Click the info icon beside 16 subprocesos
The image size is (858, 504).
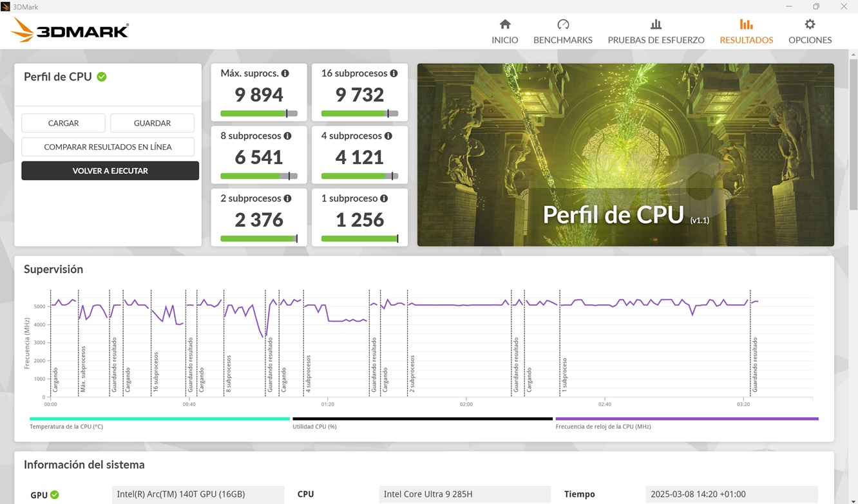394,73
